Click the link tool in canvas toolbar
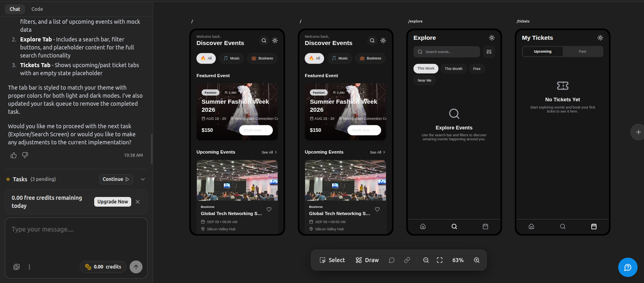This screenshot has width=644, height=283. pyautogui.click(x=407, y=260)
